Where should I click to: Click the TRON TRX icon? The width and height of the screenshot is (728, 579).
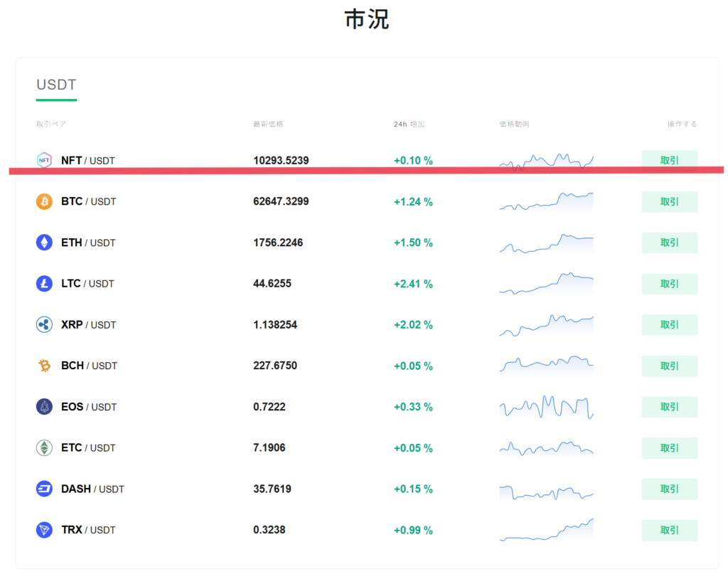44,530
